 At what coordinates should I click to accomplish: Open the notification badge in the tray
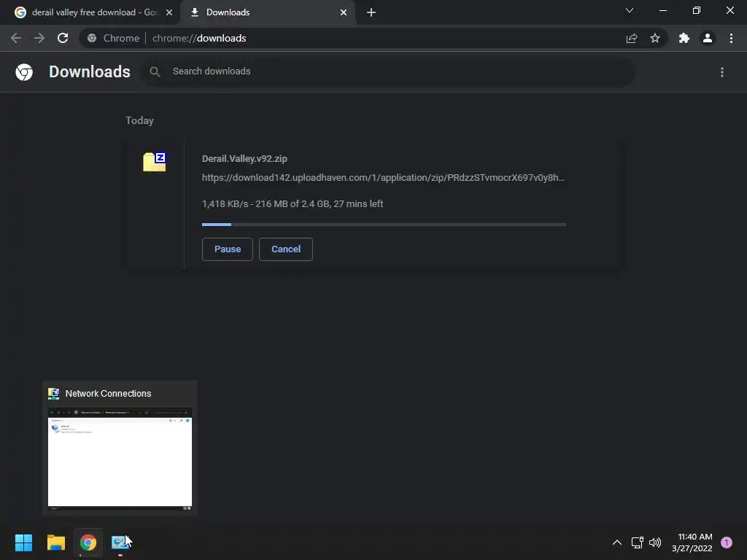[727, 542]
